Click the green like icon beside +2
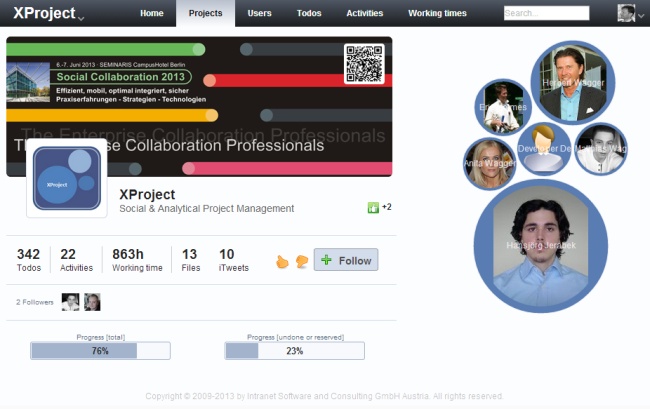 click(373, 207)
